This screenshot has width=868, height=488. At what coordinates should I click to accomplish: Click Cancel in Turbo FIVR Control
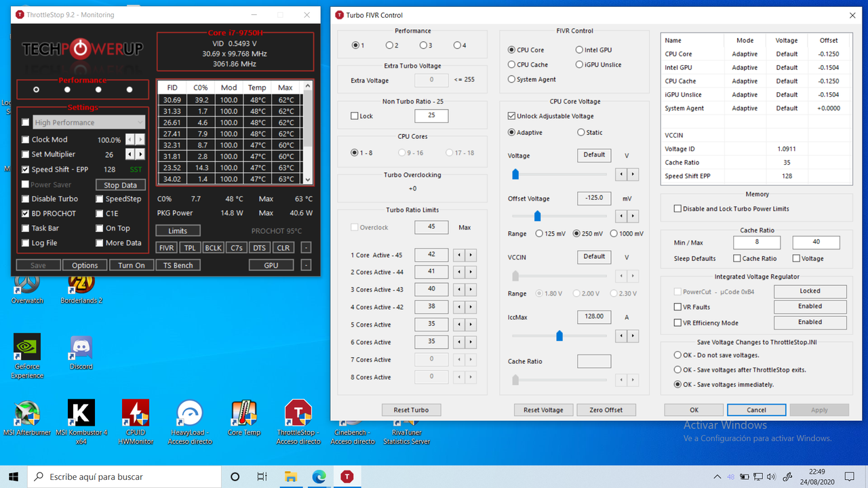pos(756,410)
